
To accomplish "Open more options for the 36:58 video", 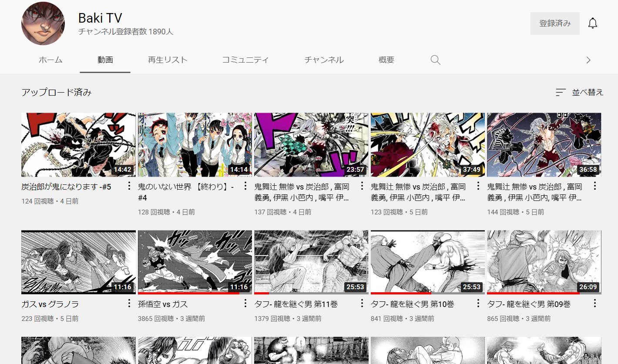I will pos(594,186).
